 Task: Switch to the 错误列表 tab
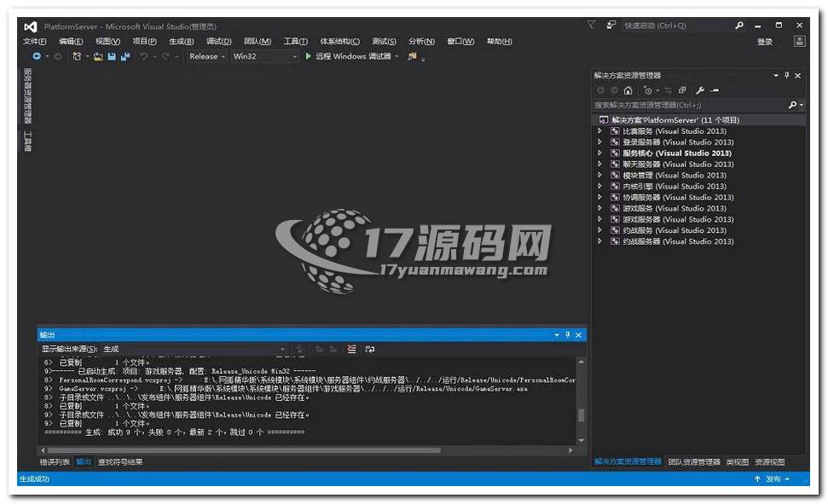55,461
